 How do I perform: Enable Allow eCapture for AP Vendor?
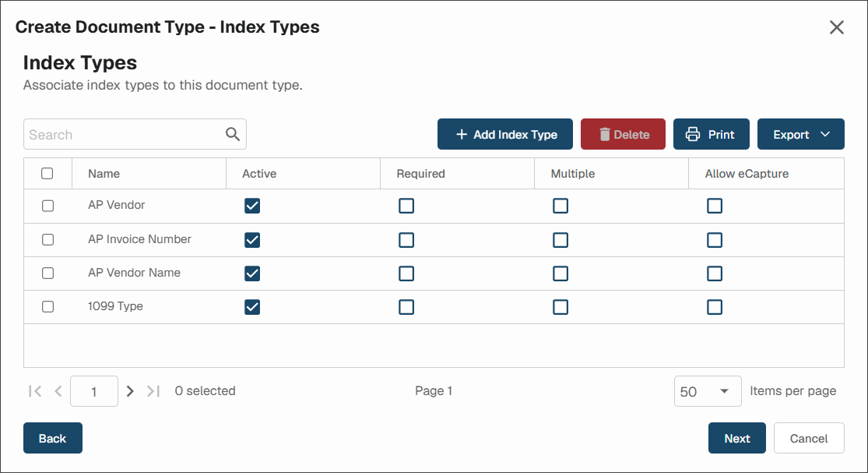click(715, 206)
